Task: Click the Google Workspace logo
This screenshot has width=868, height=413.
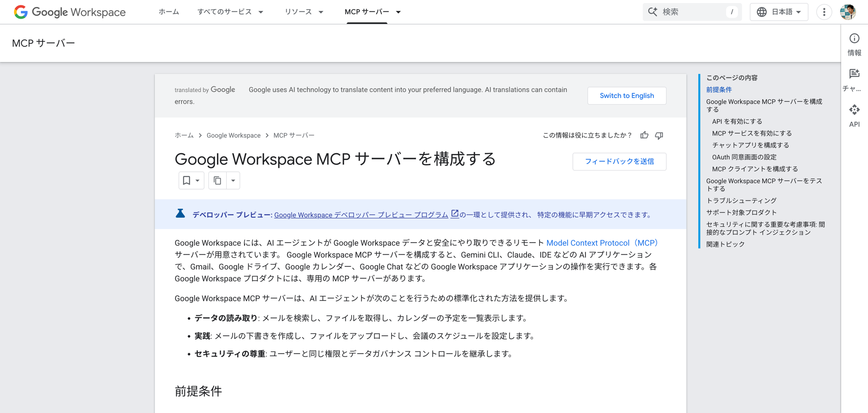Action: click(69, 12)
